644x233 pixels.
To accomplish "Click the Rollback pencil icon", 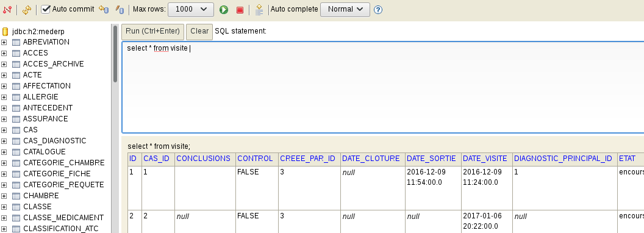I will (x=120, y=9).
